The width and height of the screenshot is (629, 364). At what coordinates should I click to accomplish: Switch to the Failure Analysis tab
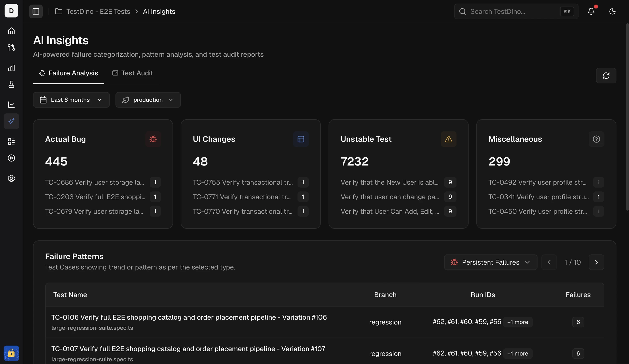click(68, 73)
